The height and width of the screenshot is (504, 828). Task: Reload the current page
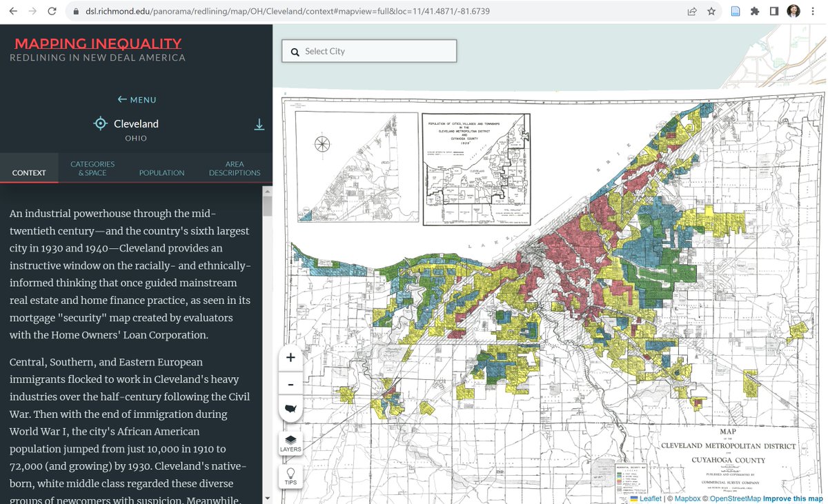tap(52, 12)
